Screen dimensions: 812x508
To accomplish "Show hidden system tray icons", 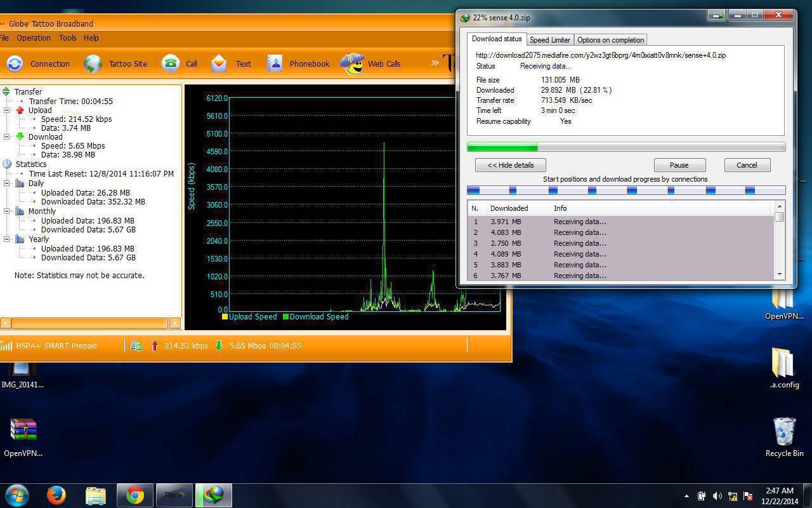I will click(686, 496).
